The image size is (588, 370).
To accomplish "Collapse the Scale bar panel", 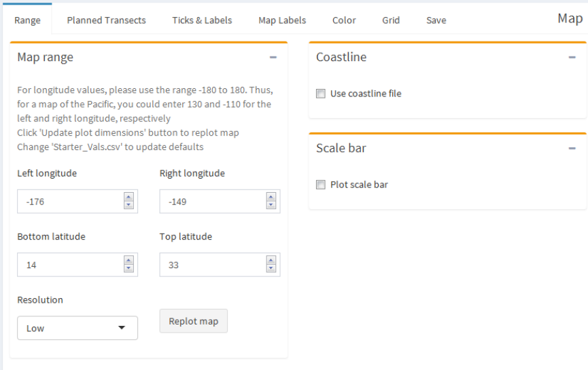I will (572, 148).
